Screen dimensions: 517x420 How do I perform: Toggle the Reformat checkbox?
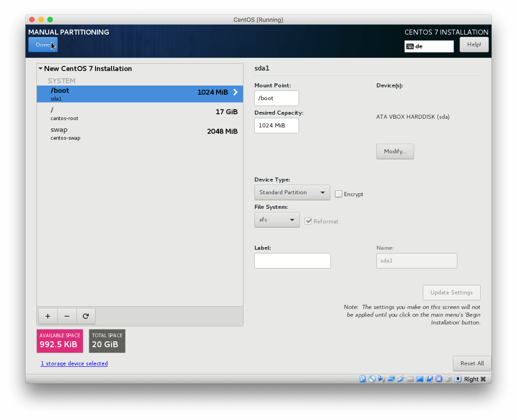click(308, 221)
